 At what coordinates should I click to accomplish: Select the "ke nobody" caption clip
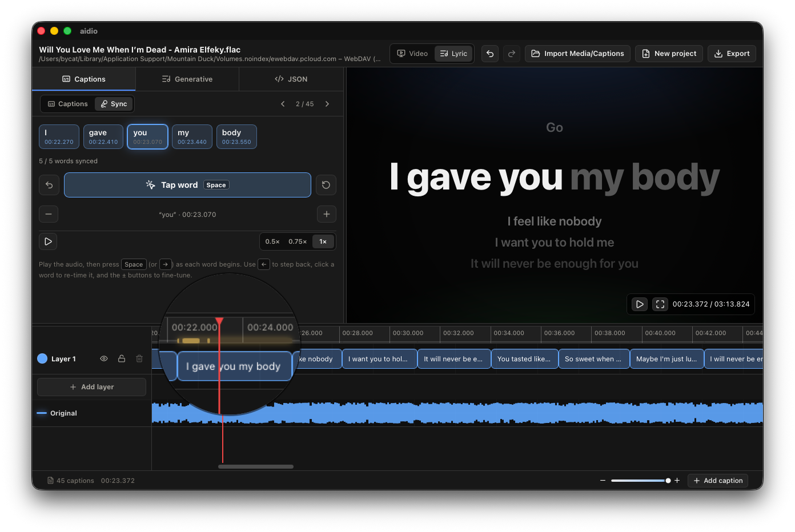click(318, 359)
